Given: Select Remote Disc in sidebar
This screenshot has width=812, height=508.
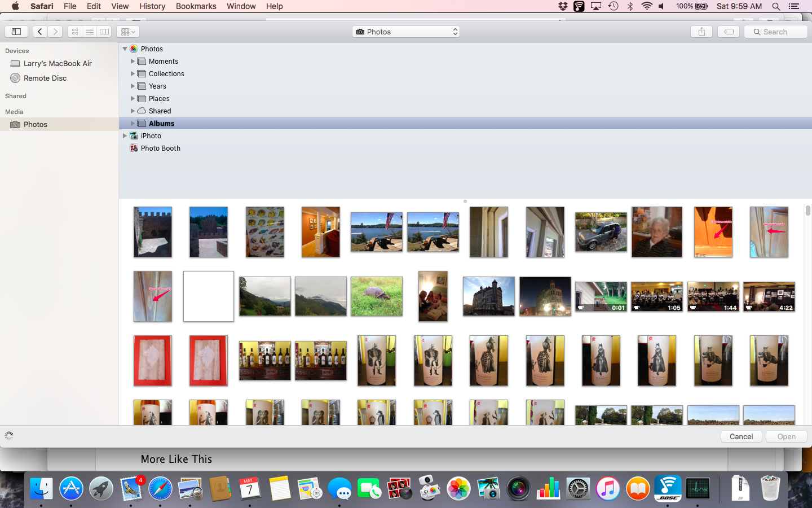Looking at the screenshot, I should click(x=59, y=78).
